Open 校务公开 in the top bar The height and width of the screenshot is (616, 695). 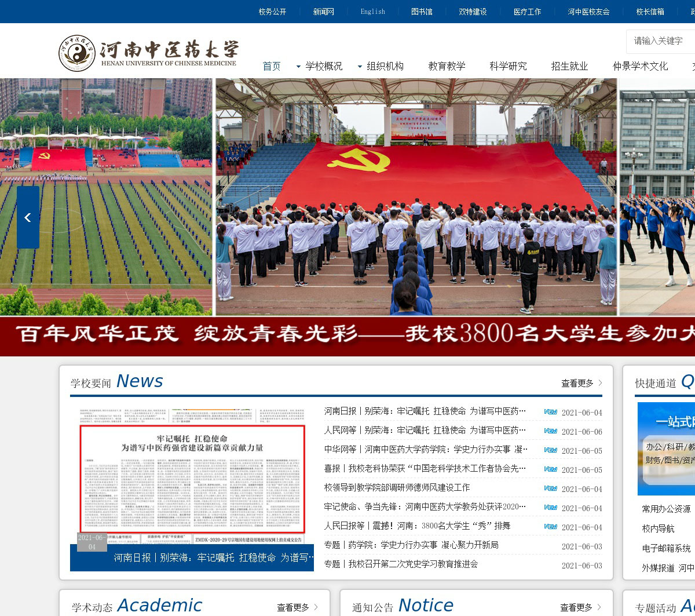[x=272, y=12]
